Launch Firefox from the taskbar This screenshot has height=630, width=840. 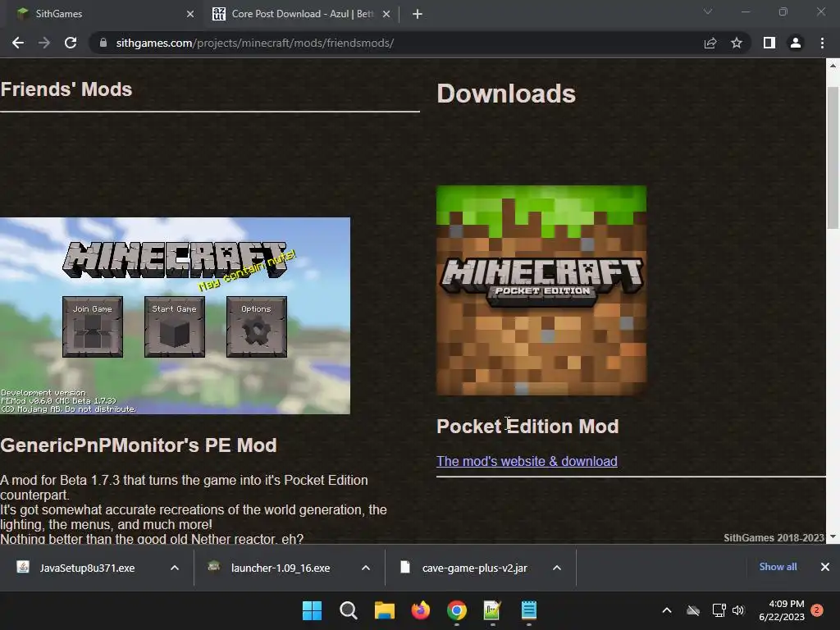(x=421, y=610)
